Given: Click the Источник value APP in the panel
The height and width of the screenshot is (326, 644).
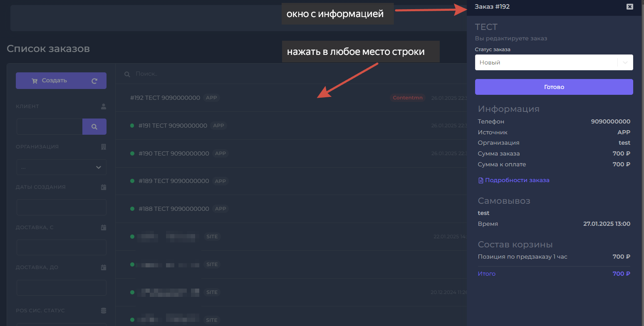Looking at the screenshot, I should pos(624,132).
